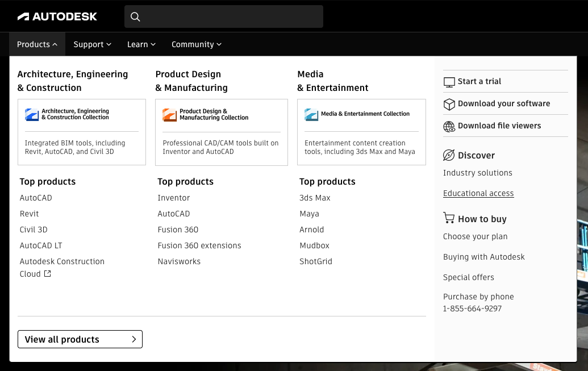This screenshot has width=588, height=371.
Task: Open Download file viewers
Action: tap(499, 126)
